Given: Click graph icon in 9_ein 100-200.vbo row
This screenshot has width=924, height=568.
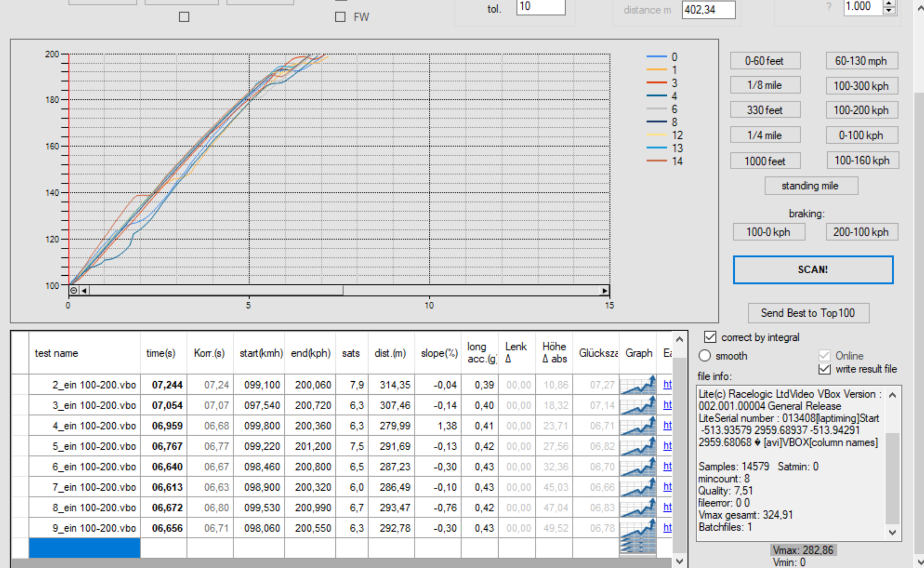Looking at the screenshot, I should [x=638, y=528].
